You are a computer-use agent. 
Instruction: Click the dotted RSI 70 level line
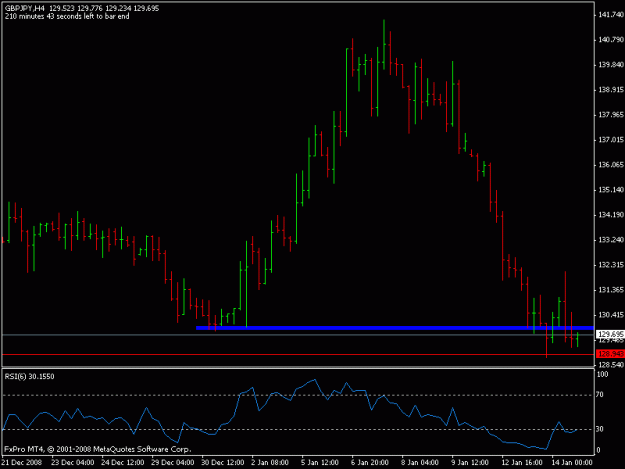(x=298, y=395)
